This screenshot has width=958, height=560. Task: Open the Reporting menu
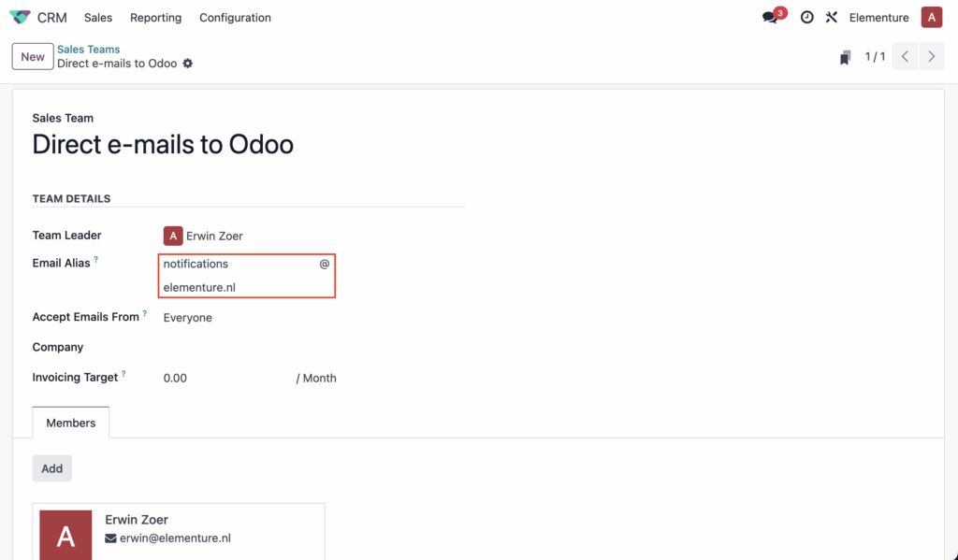click(x=156, y=18)
